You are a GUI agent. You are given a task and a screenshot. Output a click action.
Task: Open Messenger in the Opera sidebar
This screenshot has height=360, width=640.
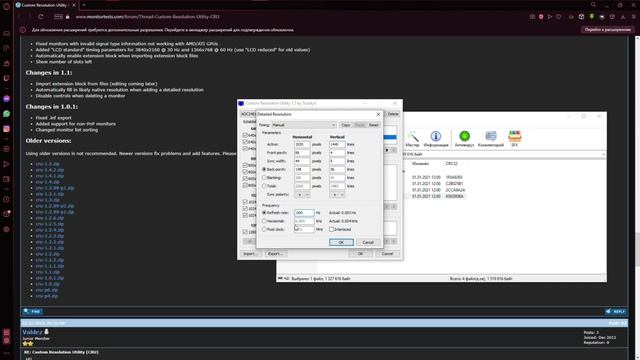click(7, 99)
